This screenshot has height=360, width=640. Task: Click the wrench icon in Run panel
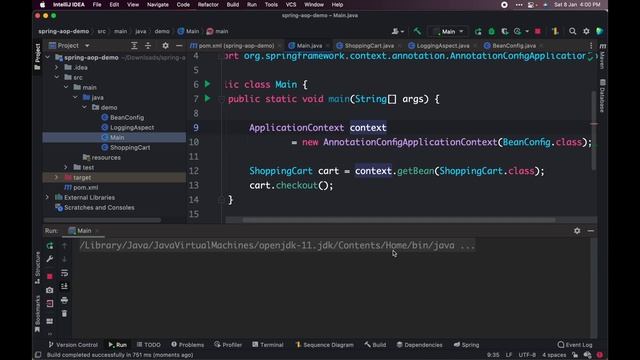tap(50, 259)
